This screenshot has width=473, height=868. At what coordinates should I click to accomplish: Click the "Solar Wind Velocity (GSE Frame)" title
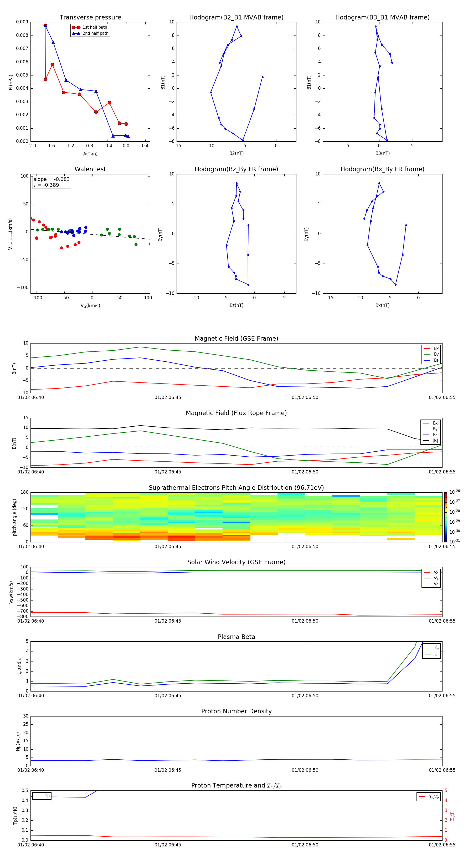[236, 562]
